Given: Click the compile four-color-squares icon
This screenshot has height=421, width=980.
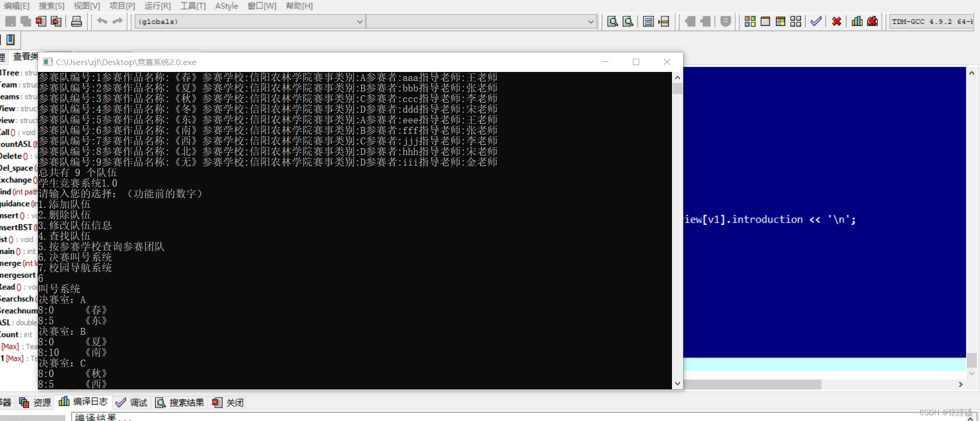Looking at the screenshot, I should 750,21.
